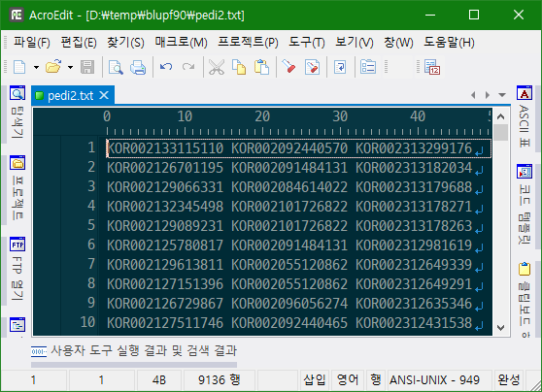This screenshot has height=392, width=542.
Task: Click the vertical scrollbar thumb
Action: (x=500, y=133)
